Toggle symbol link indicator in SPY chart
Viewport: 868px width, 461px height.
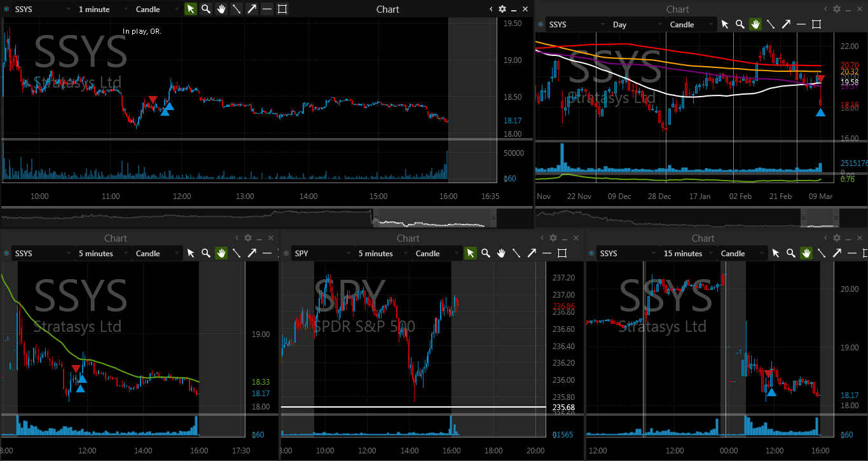pos(286,253)
